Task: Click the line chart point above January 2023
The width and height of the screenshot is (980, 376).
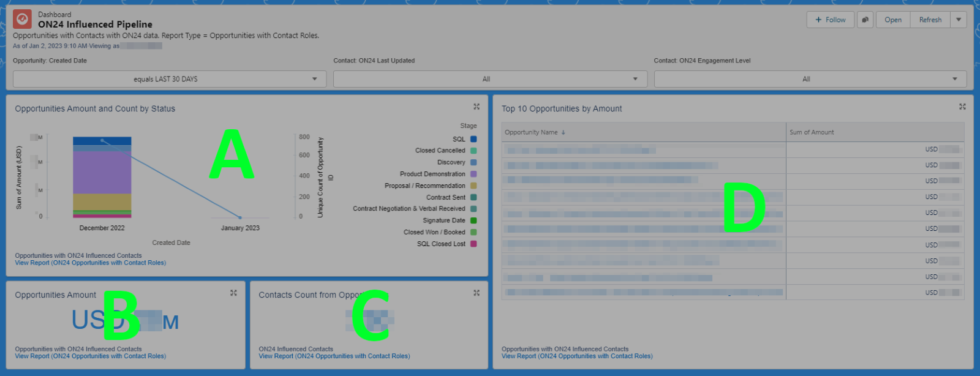Action: [x=240, y=217]
